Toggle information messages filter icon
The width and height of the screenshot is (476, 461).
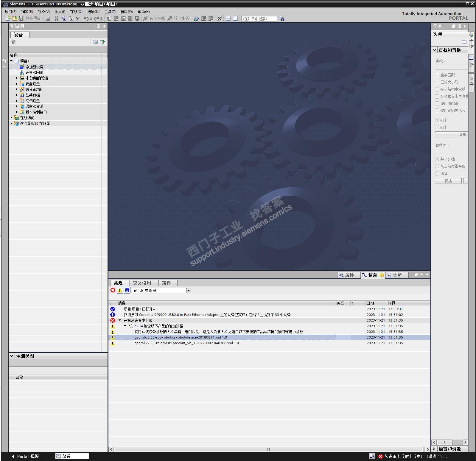[x=127, y=290]
